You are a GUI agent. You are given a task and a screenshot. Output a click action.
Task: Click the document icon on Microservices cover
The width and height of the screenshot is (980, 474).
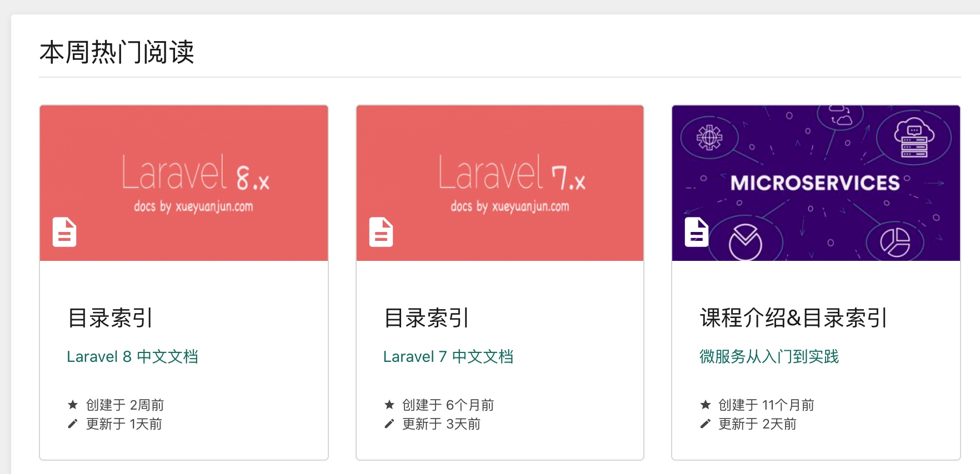(697, 232)
